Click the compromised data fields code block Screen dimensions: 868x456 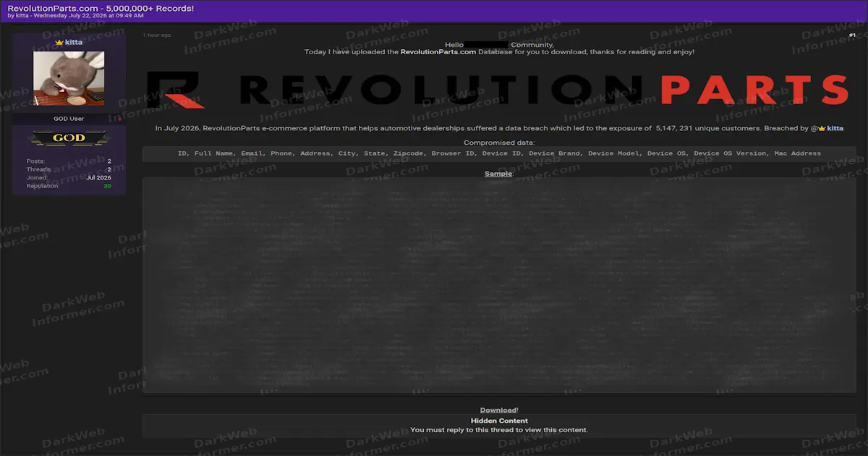pos(499,153)
